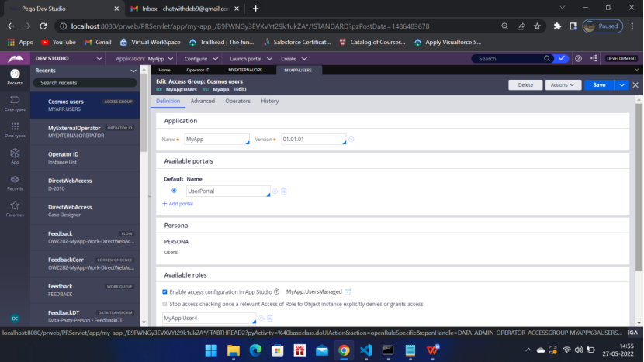Click the Windows Start button
Image resolution: width=644 pixels, height=362 pixels.
[211, 350]
